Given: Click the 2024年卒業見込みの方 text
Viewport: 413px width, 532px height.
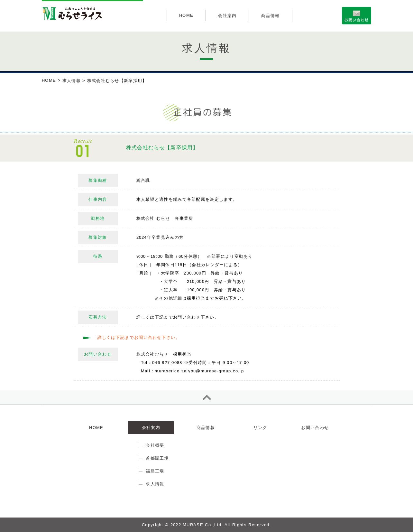Looking at the screenshot, I should coord(160,238).
